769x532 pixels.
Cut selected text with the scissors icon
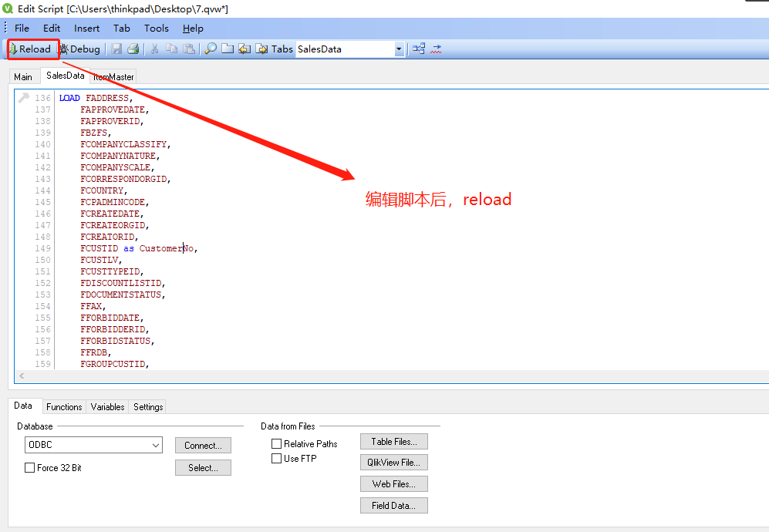tap(154, 49)
